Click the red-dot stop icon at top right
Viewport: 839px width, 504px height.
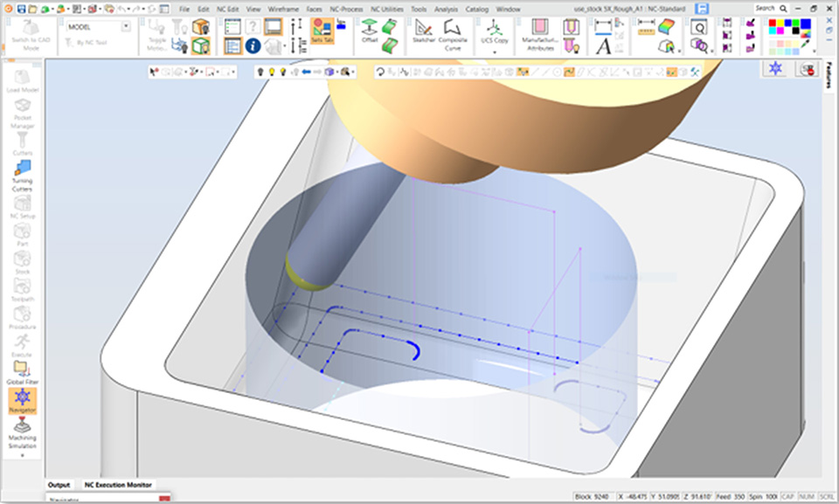click(x=808, y=68)
